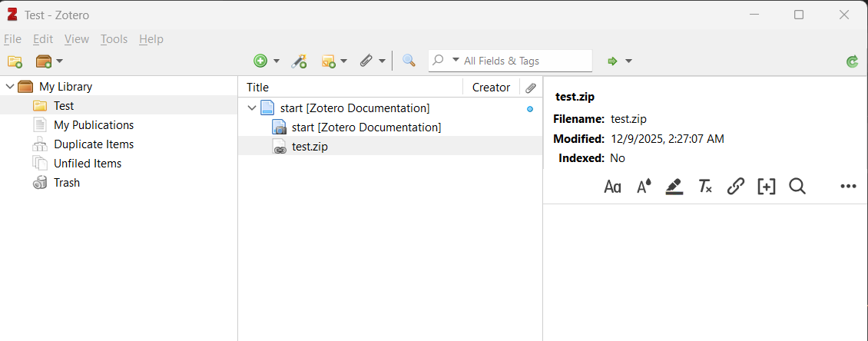The image size is (868, 341).
Task: Click the Modified date value
Action: (x=667, y=138)
